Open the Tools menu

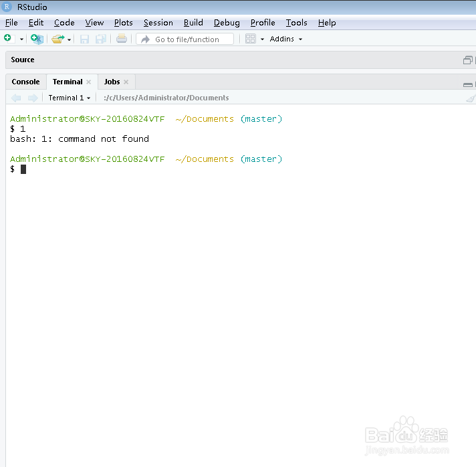coord(297,23)
